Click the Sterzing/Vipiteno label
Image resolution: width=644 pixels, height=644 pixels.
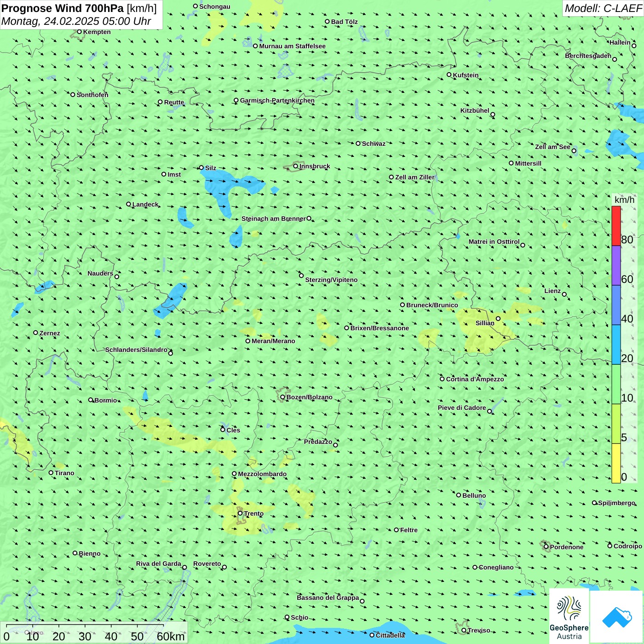coord(331,280)
